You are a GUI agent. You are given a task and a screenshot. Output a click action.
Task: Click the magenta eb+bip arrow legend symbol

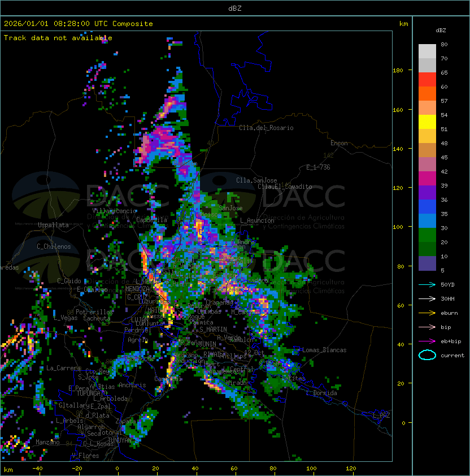(427, 341)
